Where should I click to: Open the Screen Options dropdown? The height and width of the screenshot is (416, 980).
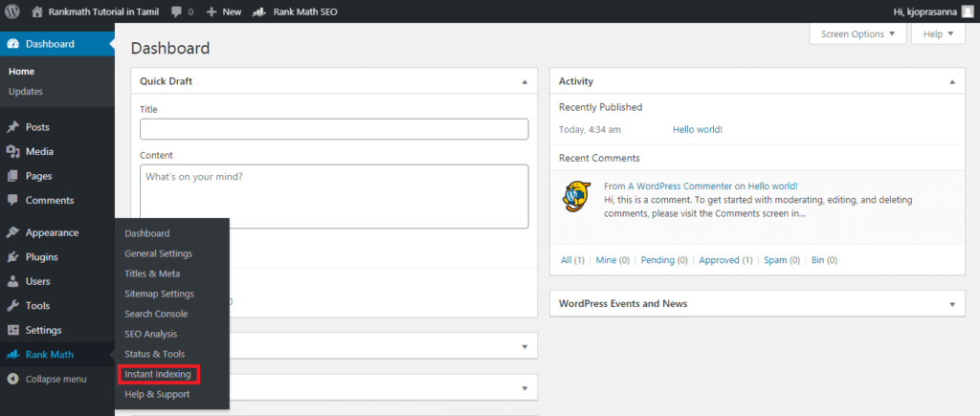857,33
